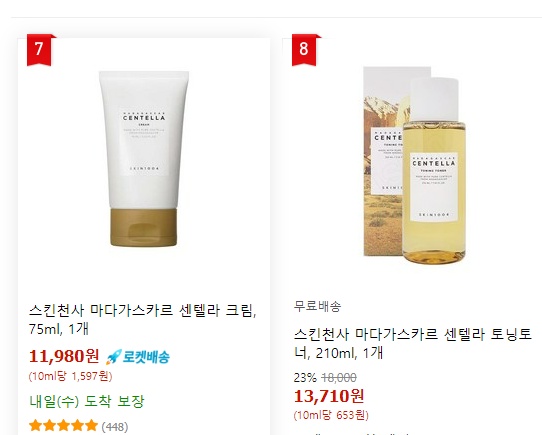The image size is (542, 435).
Task: Click the 내일(수) 도착 보장 delivery text
Action: 87,401
